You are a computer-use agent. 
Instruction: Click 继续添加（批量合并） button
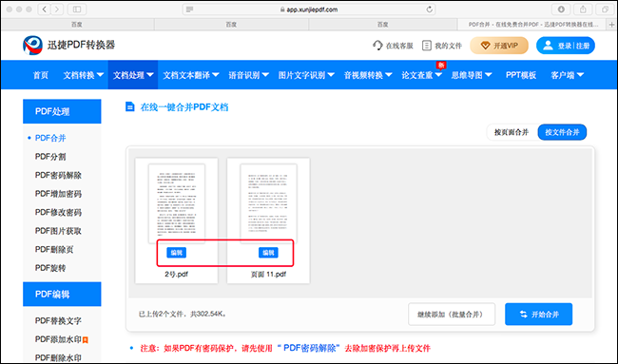tap(452, 315)
